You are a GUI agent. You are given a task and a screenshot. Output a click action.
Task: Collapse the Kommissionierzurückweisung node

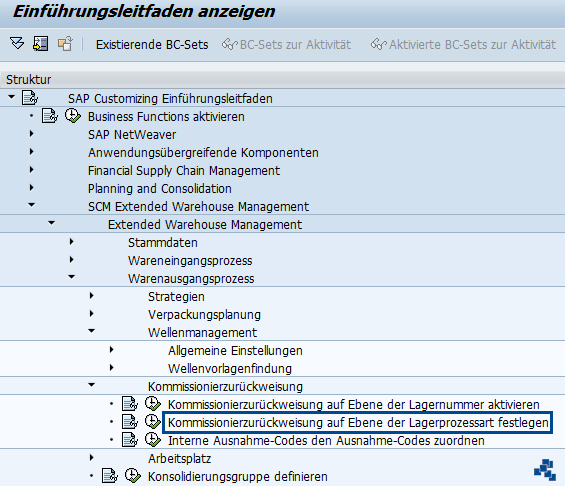[x=92, y=385]
